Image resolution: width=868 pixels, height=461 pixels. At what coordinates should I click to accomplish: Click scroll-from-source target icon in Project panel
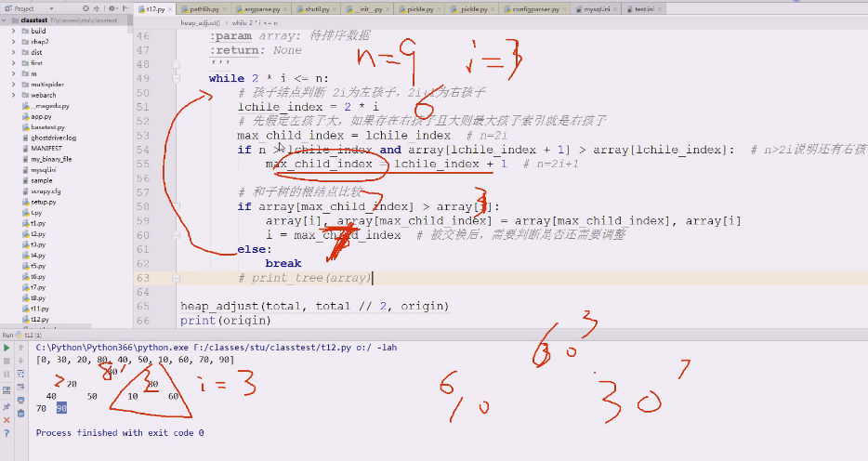point(85,8)
